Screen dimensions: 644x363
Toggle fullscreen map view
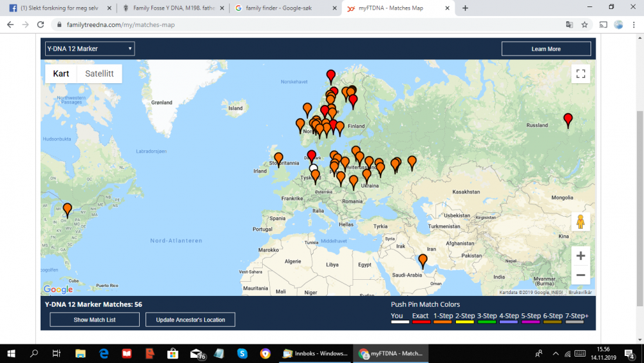tap(580, 74)
